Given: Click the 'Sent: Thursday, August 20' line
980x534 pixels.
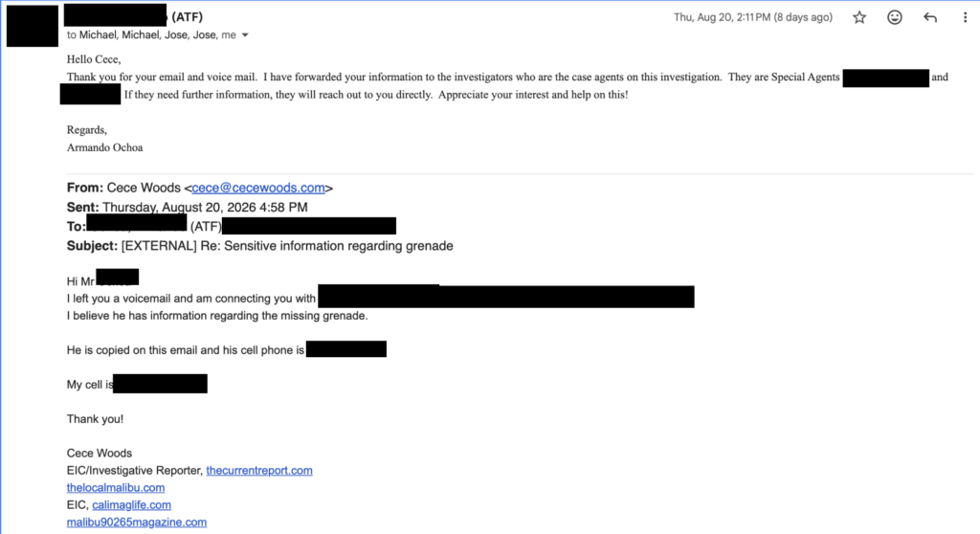Looking at the screenshot, I should click(x=187, y=207).
